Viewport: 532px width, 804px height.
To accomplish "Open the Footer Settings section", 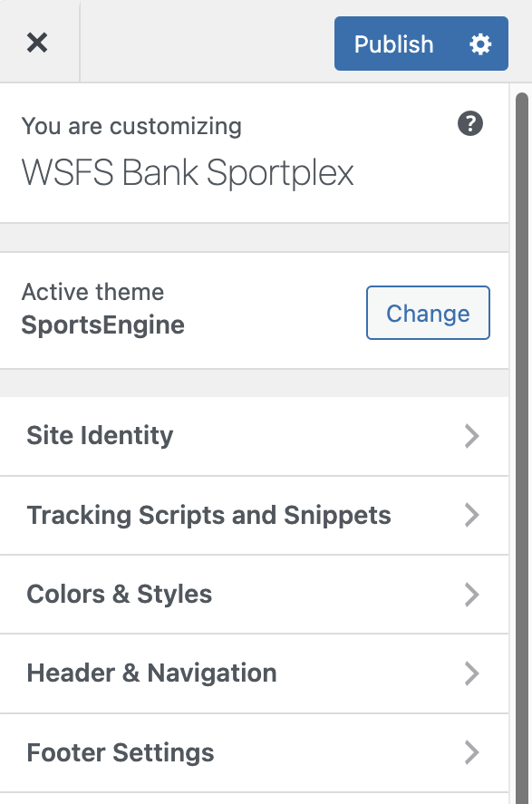I will pyautogui.click(x=254, y=752).
